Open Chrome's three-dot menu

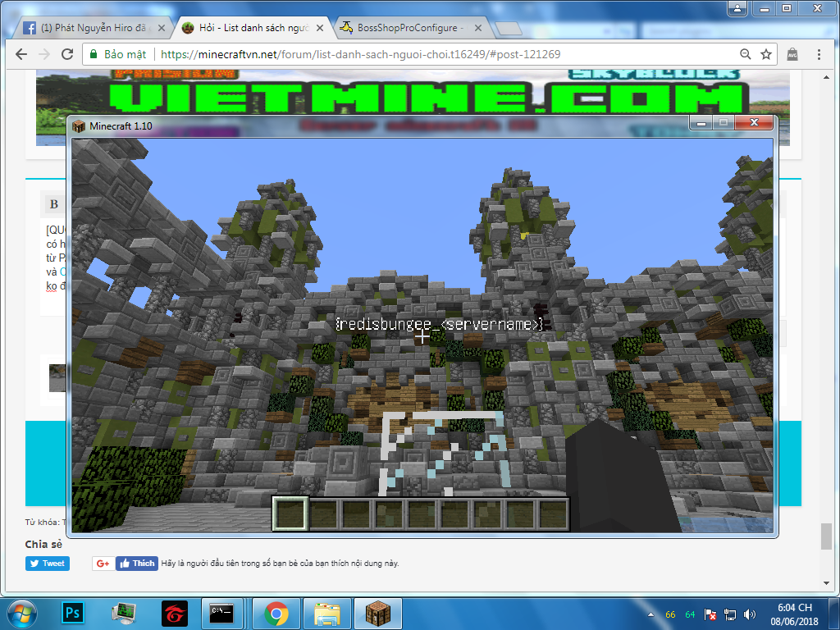tap(819, 54)
